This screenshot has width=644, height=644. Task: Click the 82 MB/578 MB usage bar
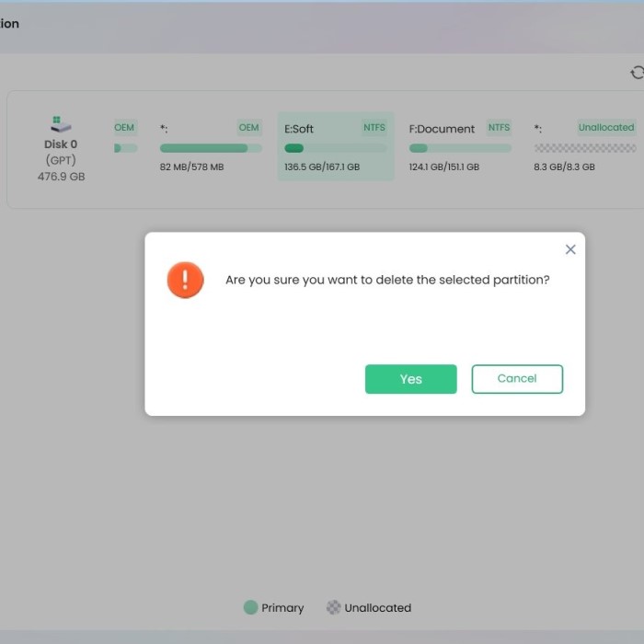click(x=211, y=148)
